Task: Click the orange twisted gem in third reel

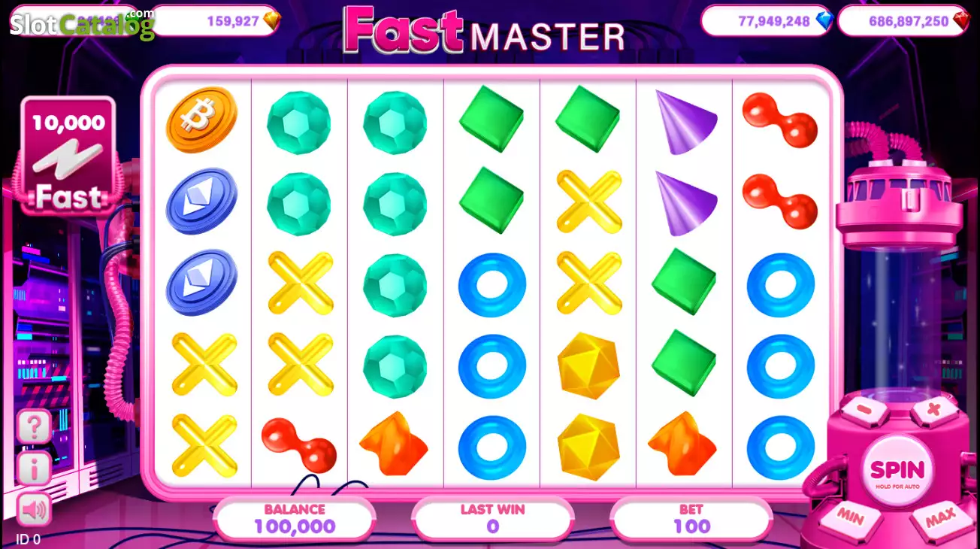Action: [x=394, y=444]
